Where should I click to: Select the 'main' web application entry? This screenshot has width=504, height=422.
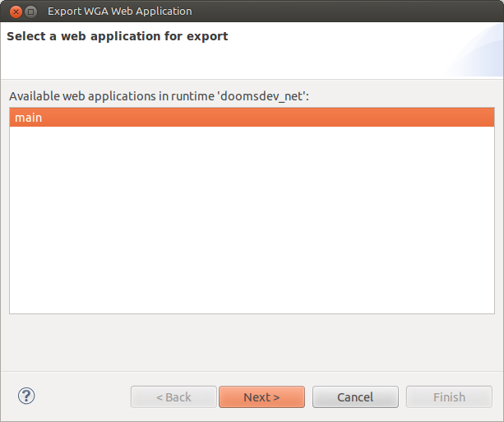click(x=252, y=118)
